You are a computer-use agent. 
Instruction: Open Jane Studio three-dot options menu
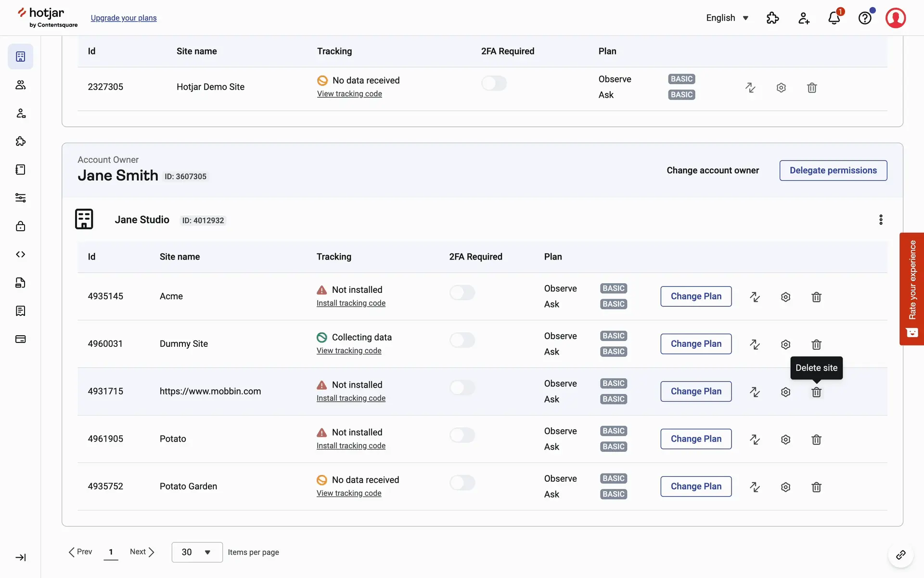click(881, 220)
